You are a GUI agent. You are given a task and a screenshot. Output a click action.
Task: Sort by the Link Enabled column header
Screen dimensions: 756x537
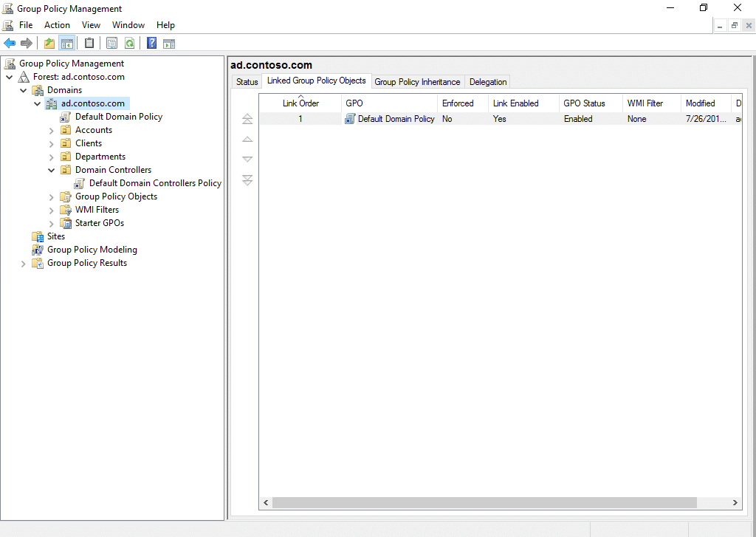[x=523, y=103]
